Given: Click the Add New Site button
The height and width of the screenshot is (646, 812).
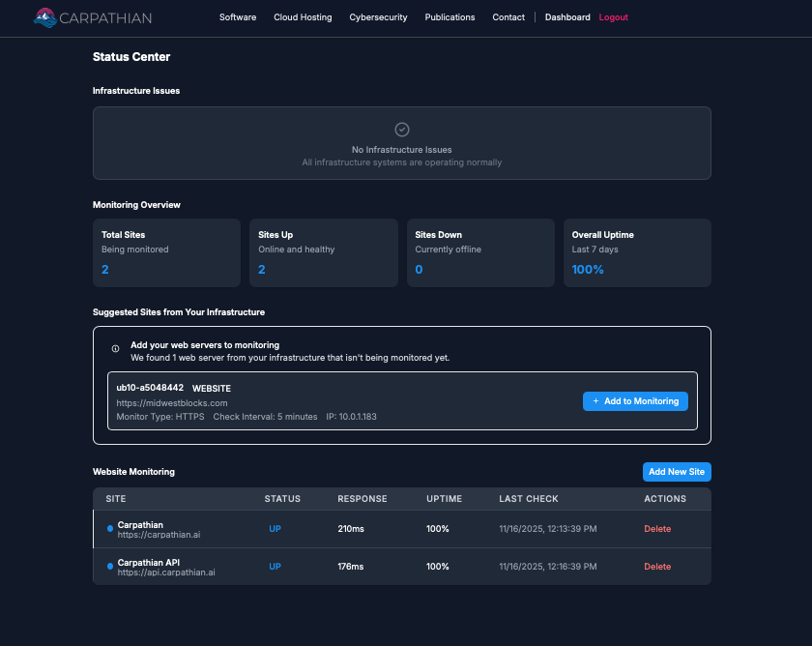Looking at the screenshot, I should pyautogui.click(x=677, y=472).
